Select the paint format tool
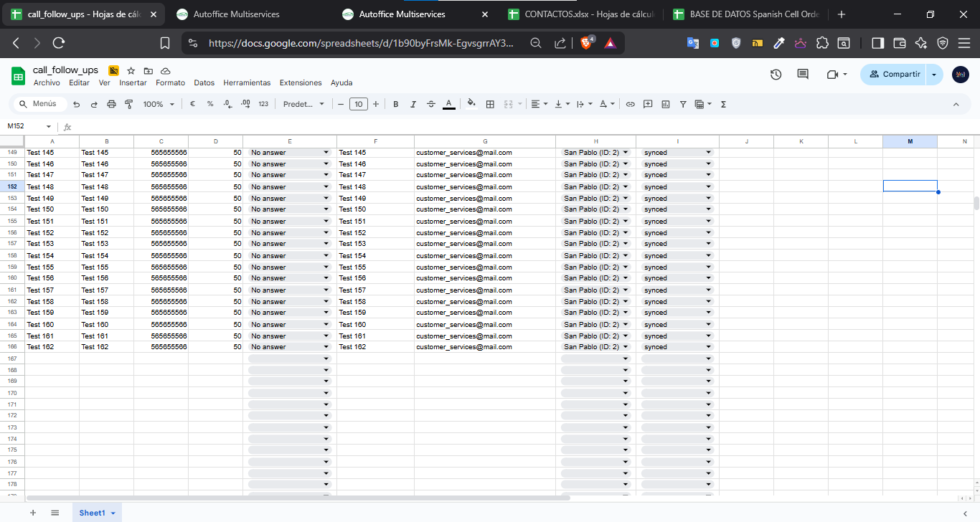 129,104
